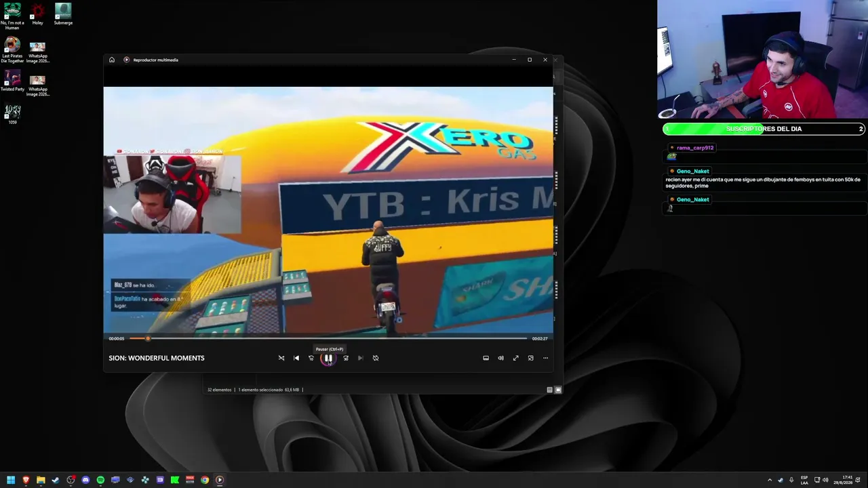The height and width of the screenshot is (488, 868).
Task: Open the 1059 desktop shortcut
Action: [x=12, y=113]
